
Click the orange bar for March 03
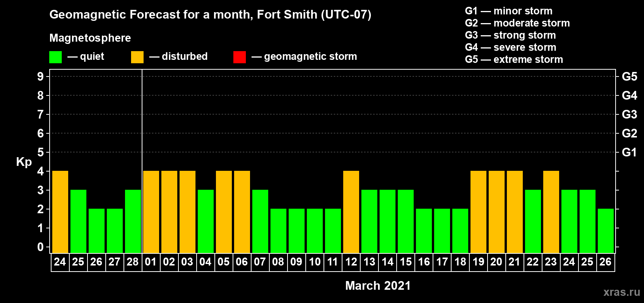(188, 212)
